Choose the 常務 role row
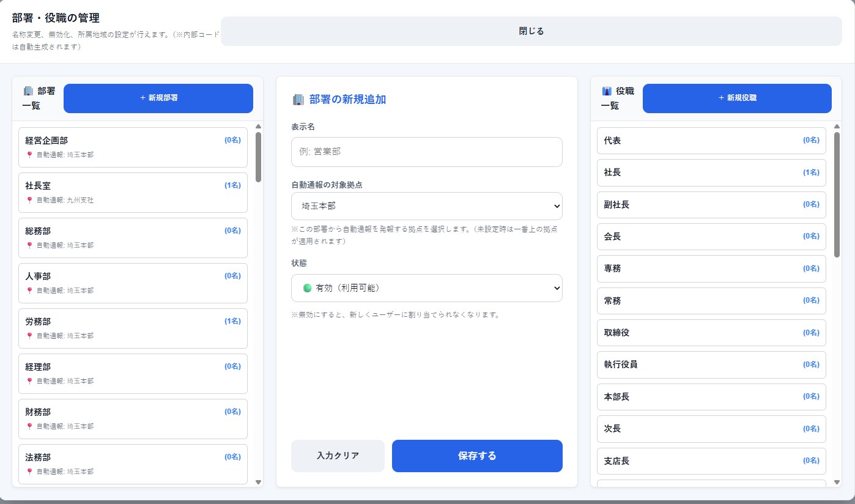Screen dimensions: 855x504 (x=711, y=301)
